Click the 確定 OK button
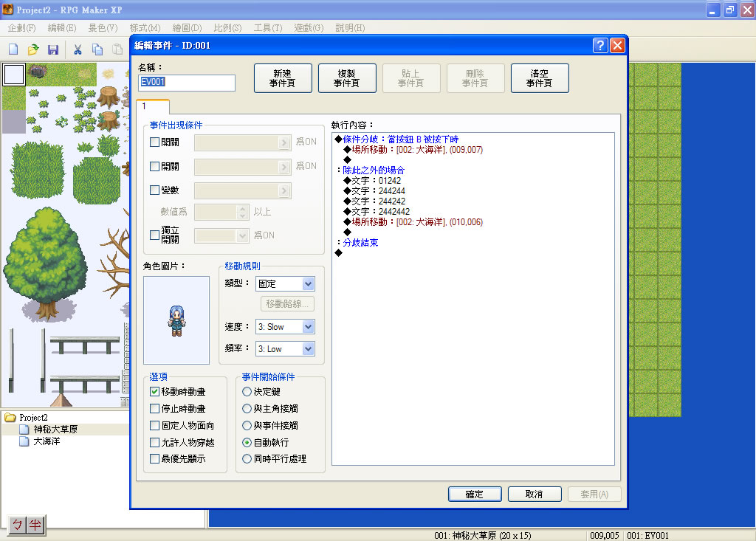The image size is (756, 541). coord(475,495)
